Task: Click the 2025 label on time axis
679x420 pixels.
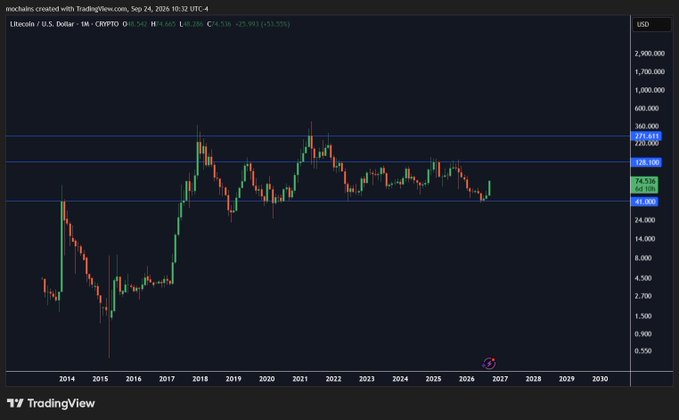Action: pos(433,379)
